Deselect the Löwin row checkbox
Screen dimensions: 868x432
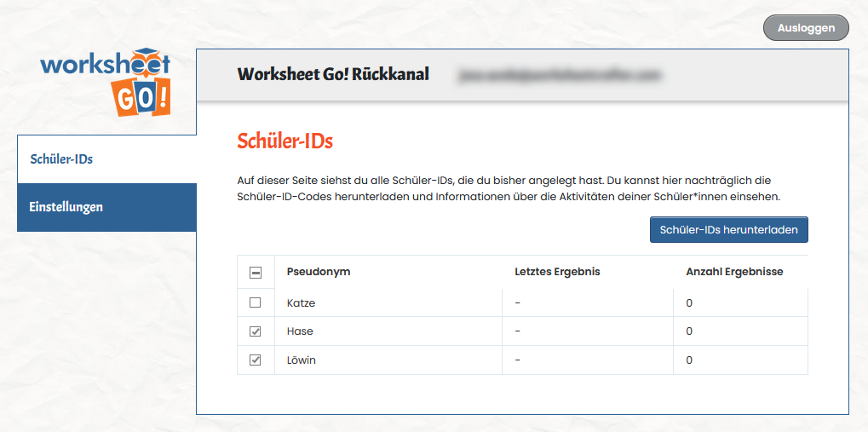256,360
